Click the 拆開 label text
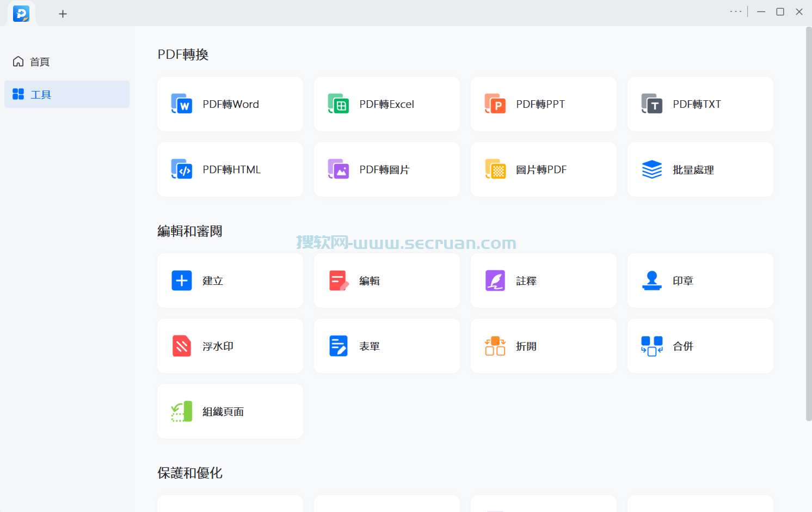 click(526, 346)
